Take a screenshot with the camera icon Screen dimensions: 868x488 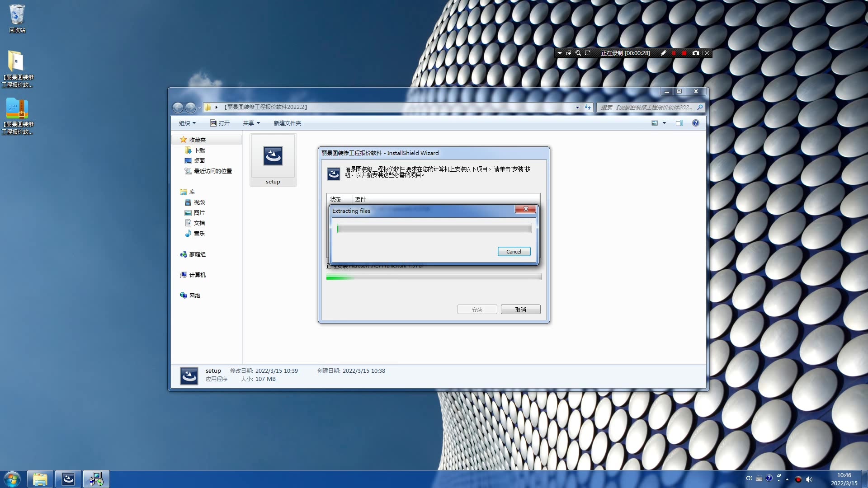tap(696, 53)
